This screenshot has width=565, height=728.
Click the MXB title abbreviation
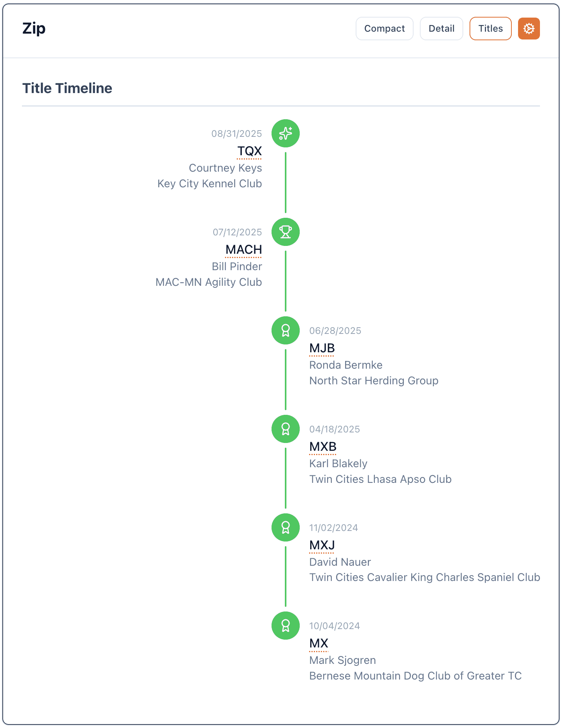click(x=323, y=446)
